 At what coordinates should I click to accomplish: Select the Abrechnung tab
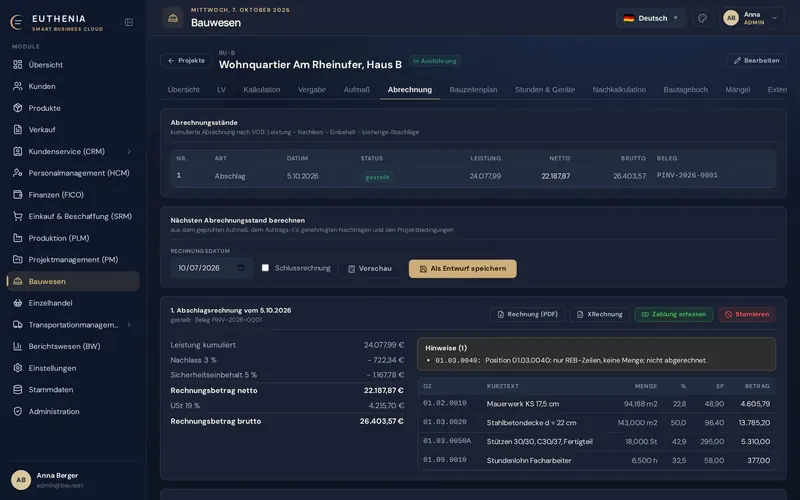[x=410, y=89]
